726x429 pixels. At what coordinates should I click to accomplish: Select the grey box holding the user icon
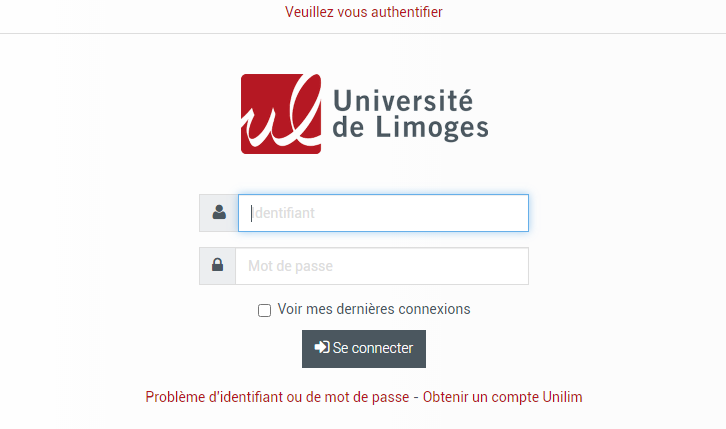[219, 213]
